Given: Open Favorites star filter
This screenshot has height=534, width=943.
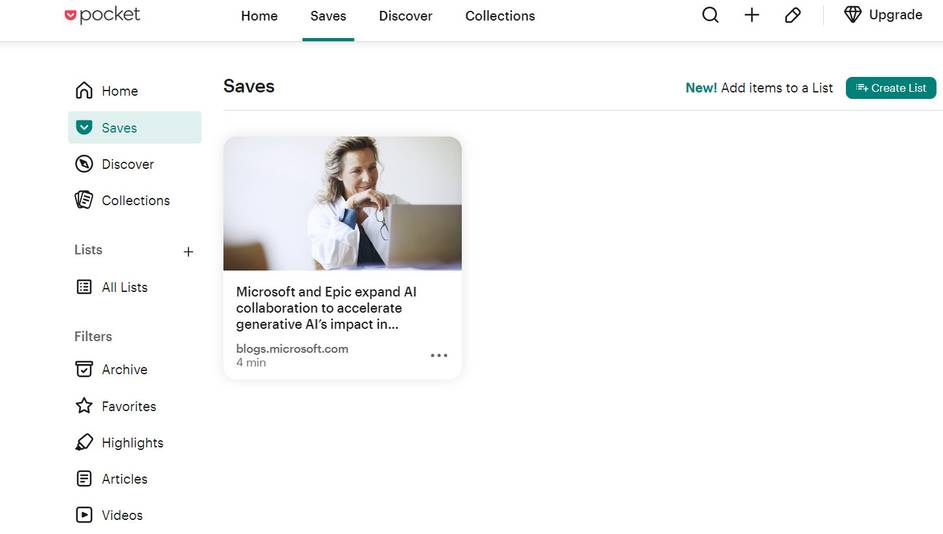Looking at the screenshot, I should [x=128, y=406].
